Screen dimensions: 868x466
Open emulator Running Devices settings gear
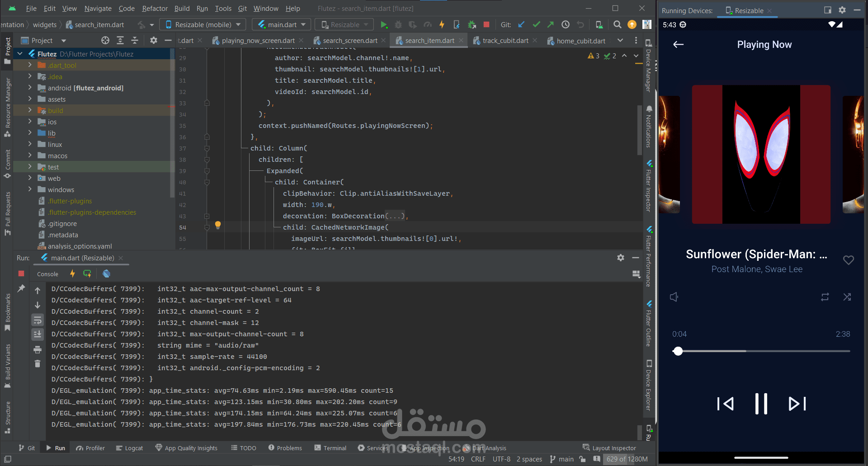(x=842, y=10)
